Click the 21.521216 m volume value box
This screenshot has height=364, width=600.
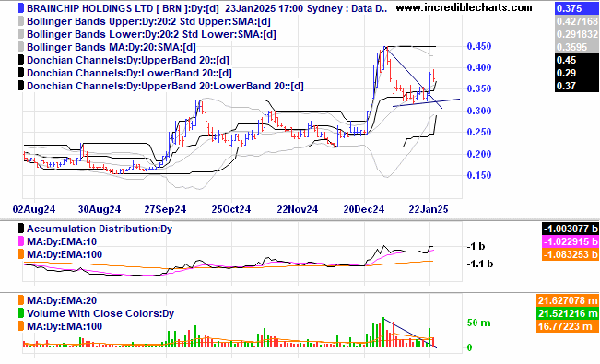[x=568, y=313]
